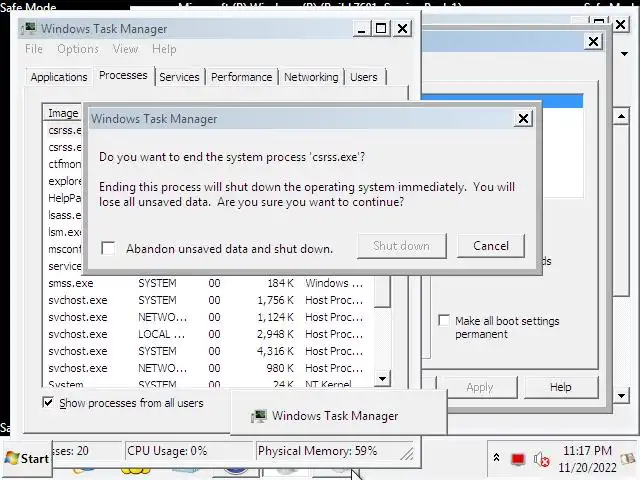Click the Apply button in the System Configuration window
Image resolution: width=640 pixels, height=480 pixels.
[480, 387]
